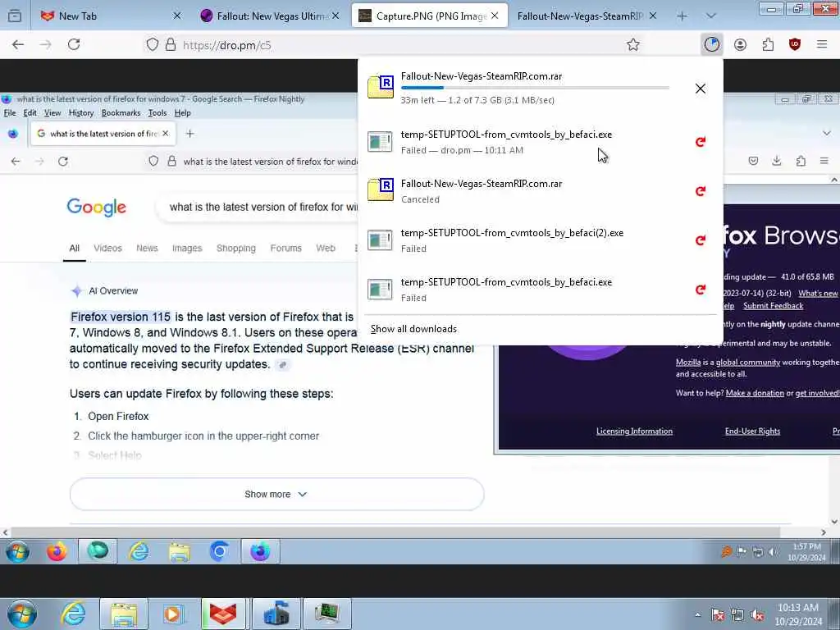Bookmark this page with the star icon
Image resolution: width=840 pixels, height=630 pixels.
click(x=632, y=45)
